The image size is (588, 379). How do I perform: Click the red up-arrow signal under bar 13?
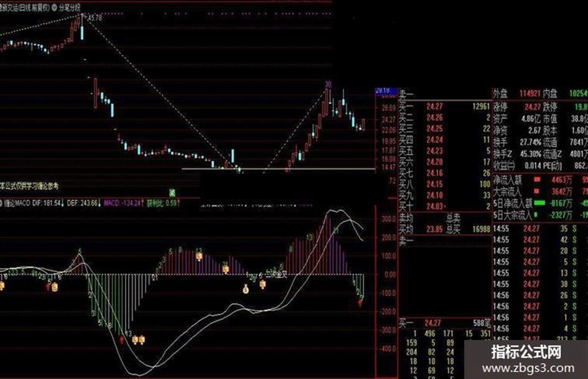(122, 340)
